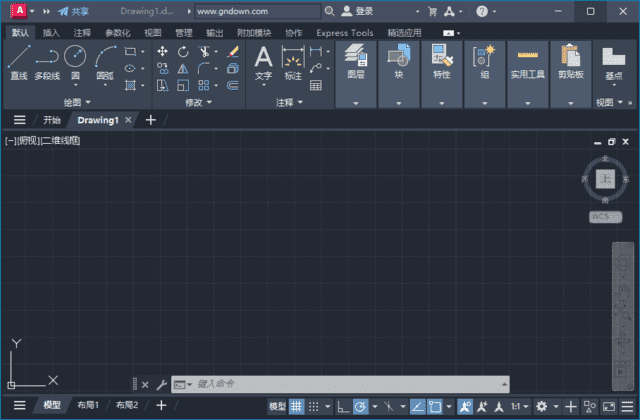Screen dimensions: 640x420
Task: Select the Trim tool icon
Action: click(x=204, y=51)
